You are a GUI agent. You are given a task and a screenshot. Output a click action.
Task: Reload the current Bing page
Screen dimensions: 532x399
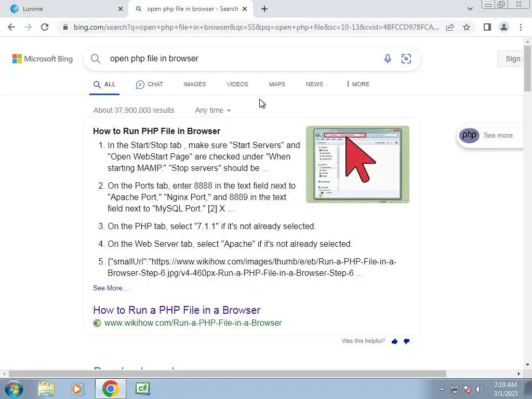click(45, 27)
